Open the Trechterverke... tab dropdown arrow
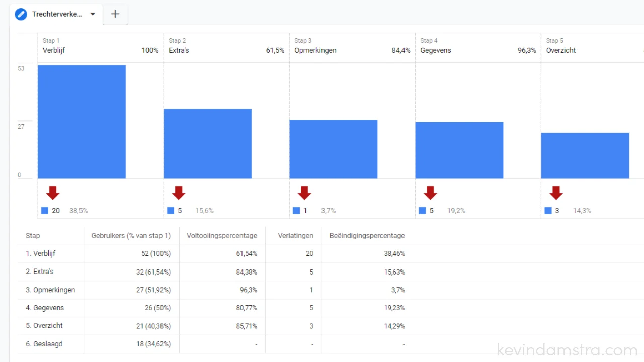This screenshot has width=644, height=362. 93,14
